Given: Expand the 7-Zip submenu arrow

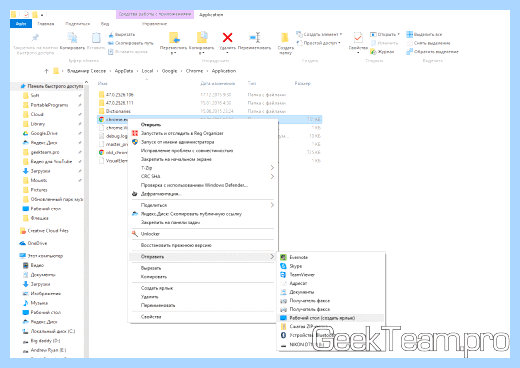Looking at the screenshot, I should pyautogui.click(x=272, y=168).
